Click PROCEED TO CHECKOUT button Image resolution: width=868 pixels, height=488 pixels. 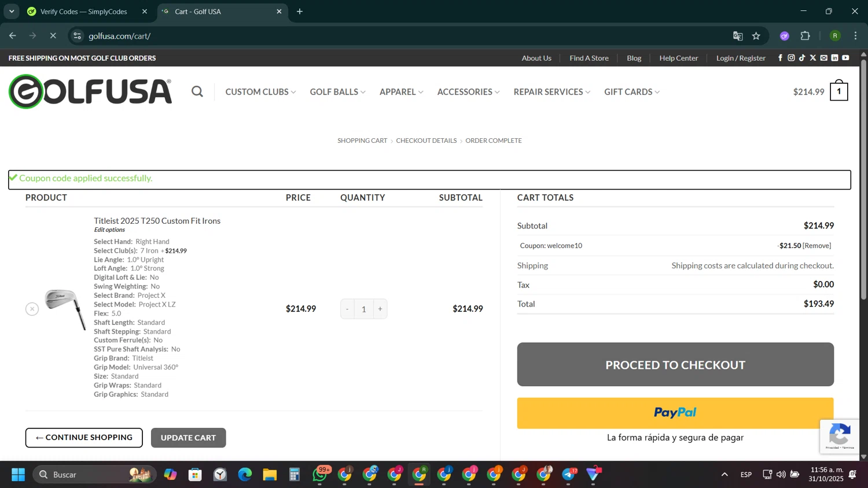click(x=675, y=364)
